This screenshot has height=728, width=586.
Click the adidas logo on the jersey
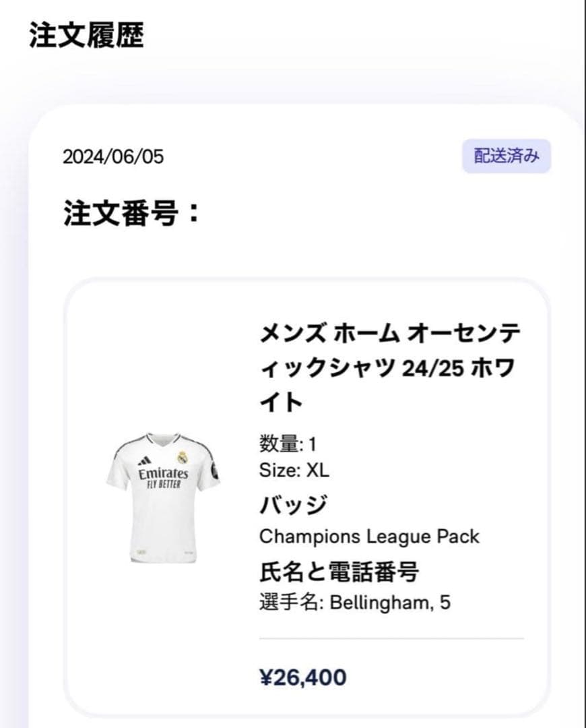point(144,460)
